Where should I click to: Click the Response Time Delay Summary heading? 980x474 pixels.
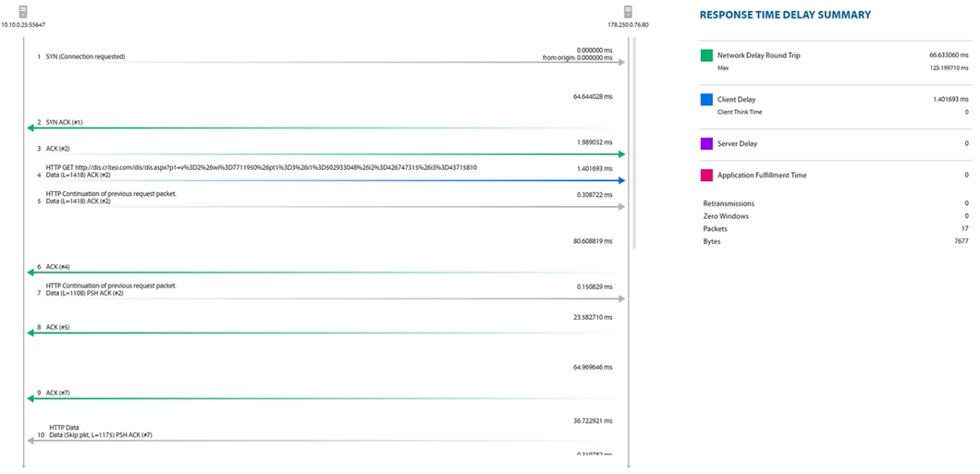[785, 15]
